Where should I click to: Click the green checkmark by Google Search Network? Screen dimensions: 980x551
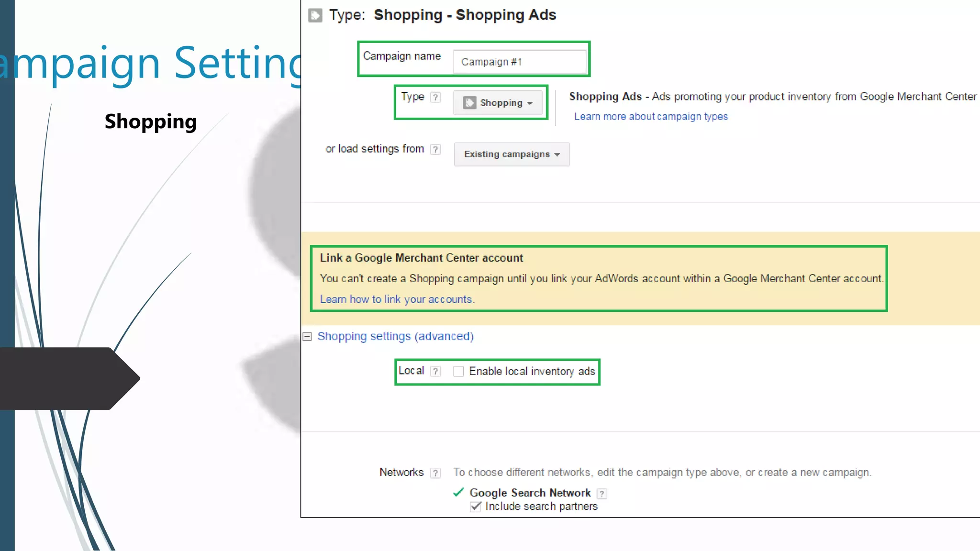coord(458,492)
